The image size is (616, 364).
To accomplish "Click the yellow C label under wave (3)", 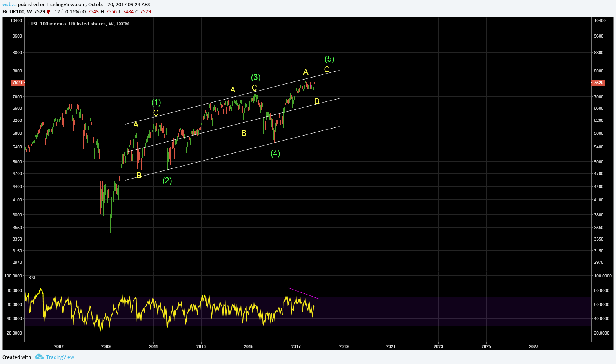I will click(x=254, y=88).
